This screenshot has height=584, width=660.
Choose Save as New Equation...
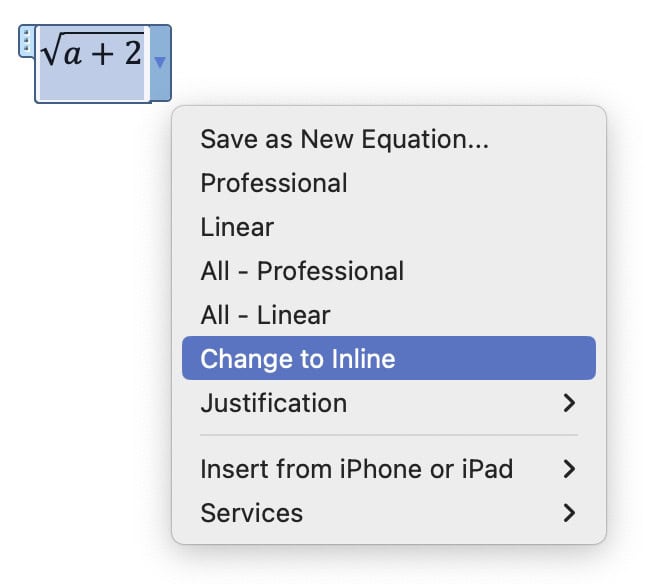click(344, 139)
